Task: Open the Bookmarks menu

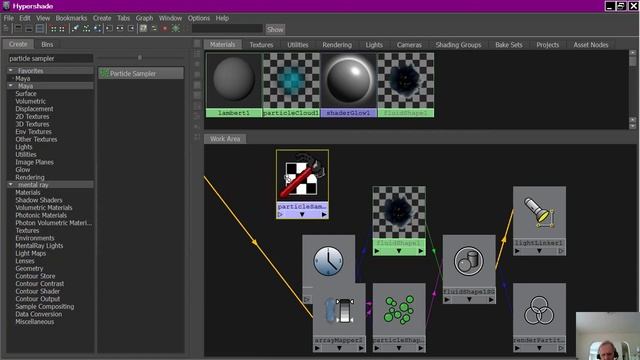Action: tap(71, 18)
